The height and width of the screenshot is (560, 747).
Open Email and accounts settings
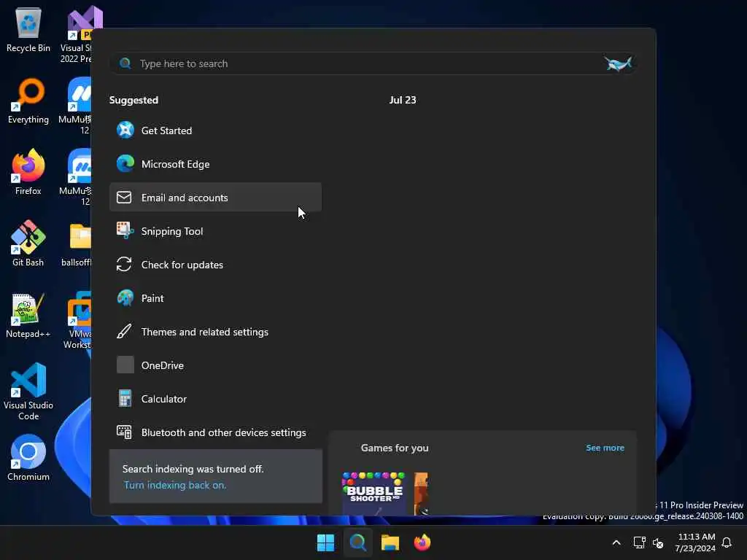click(215, 197)
